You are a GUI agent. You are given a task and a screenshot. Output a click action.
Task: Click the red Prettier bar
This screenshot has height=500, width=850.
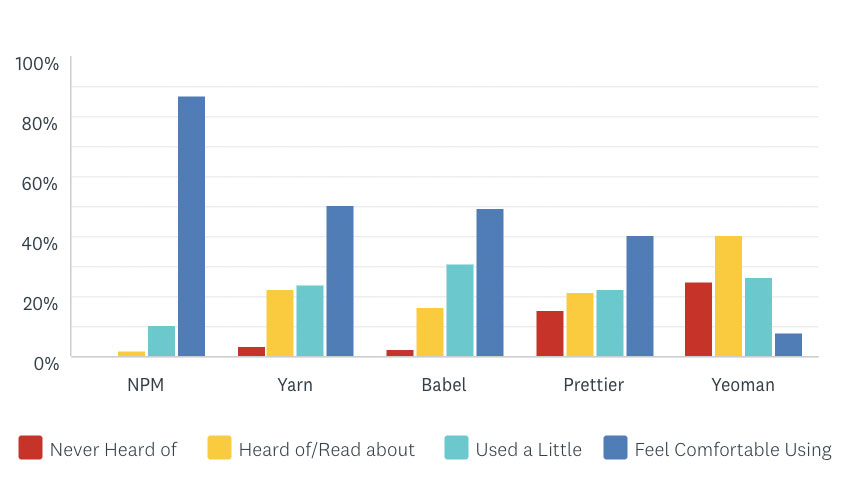click(550, 333)
